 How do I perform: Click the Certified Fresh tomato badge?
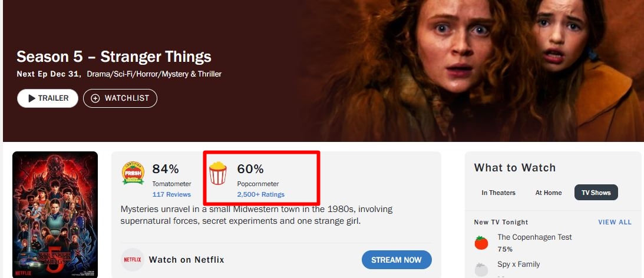pos(133,173)
